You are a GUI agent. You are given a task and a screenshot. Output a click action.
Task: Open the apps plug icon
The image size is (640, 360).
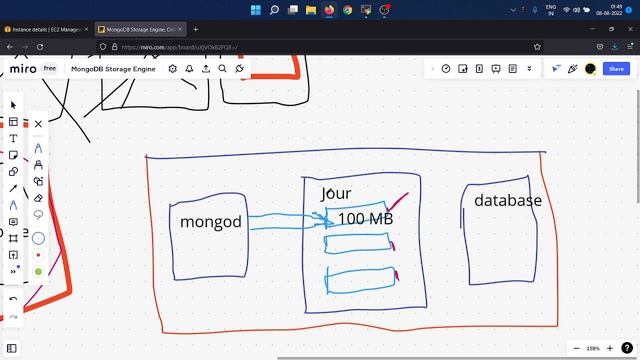240,69
